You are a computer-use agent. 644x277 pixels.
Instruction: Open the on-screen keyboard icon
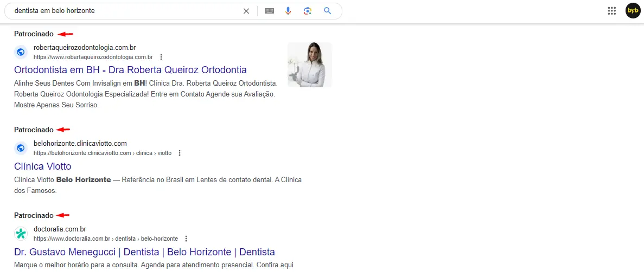coord(269,11)
